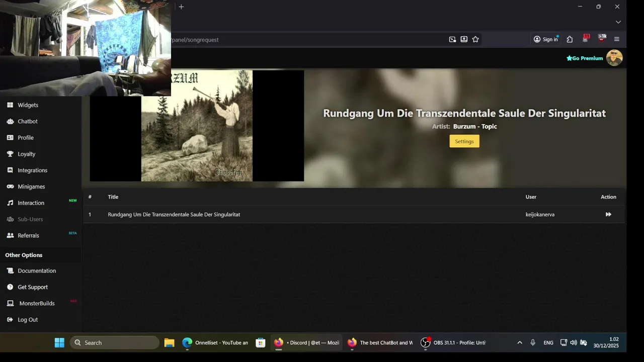The image size is (644, 362).
Task: Click the taskbar Search box
Action: click(115, 342)
